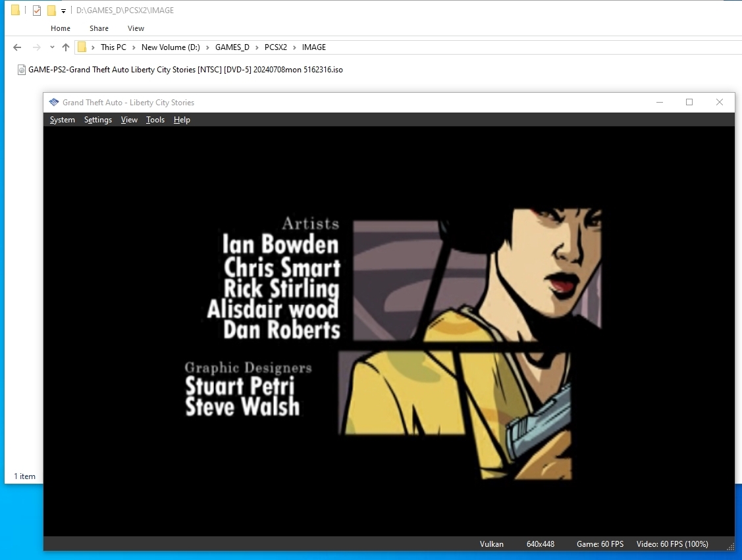
Task: Click New folder icon in quick access toolbar
Action: 51,11
